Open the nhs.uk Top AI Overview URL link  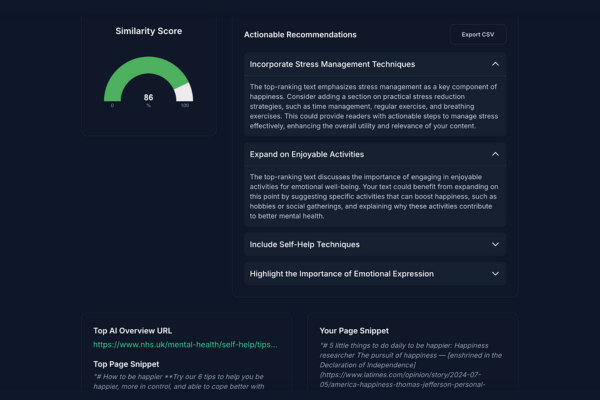coord(185,344)
